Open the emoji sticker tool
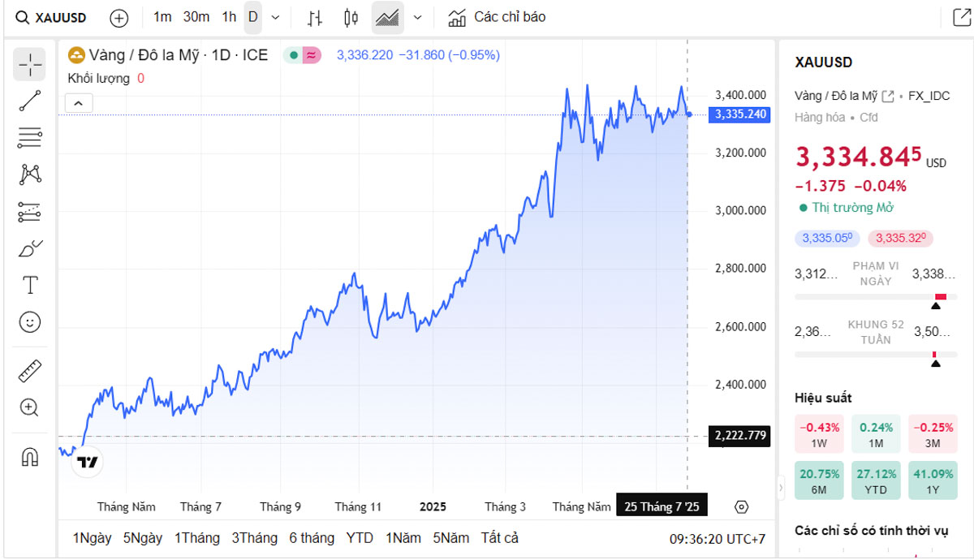This screenshot has width=974, height=560. 30,322
